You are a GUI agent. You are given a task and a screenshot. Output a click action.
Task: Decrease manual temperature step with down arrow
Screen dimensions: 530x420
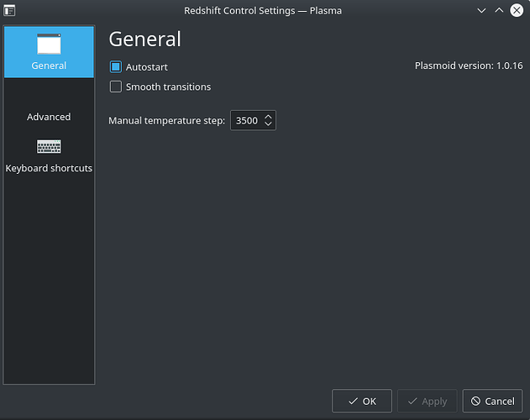coord(269,123)
